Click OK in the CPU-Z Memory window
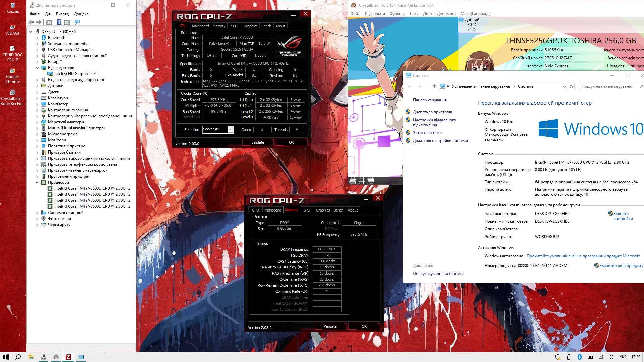This screenshot has height=362, width=644. [x=364, y=326]
